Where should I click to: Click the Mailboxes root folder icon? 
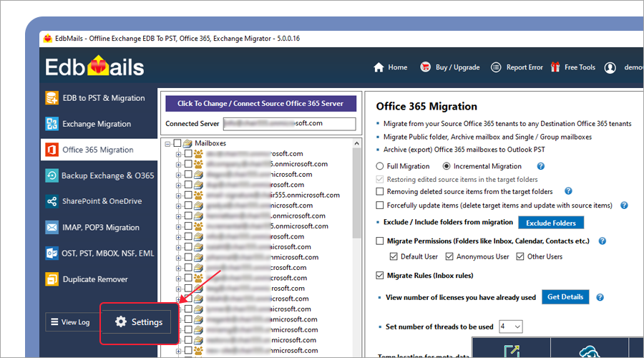pyautogui.click(x=187, y=143)
